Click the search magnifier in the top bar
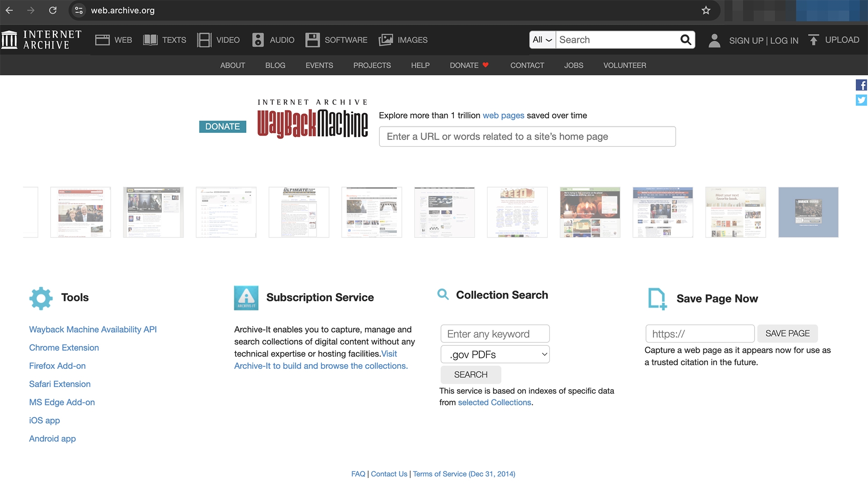 686,40
